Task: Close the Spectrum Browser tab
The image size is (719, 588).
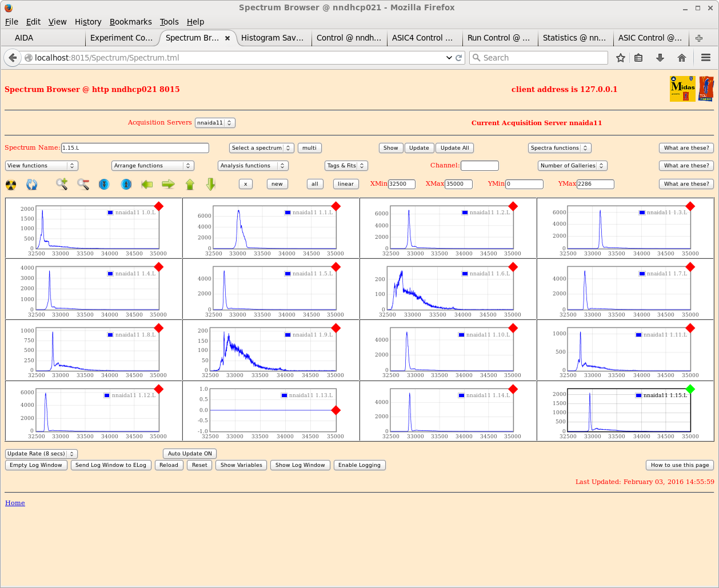Action: click(227, 38)
